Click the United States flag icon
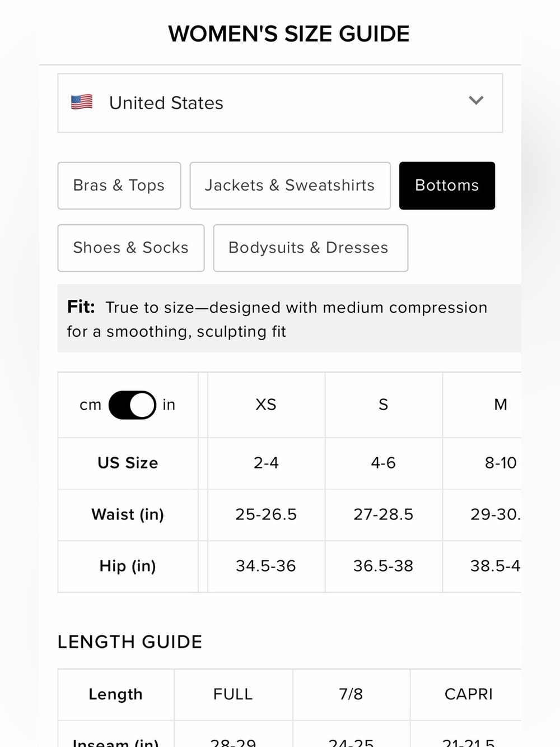560x747 pixels. tap(82, 103)
